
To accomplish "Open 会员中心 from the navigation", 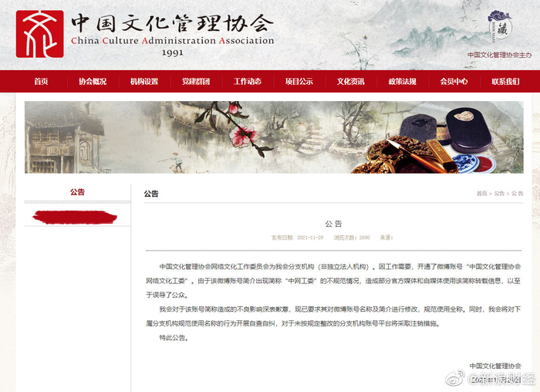I will [454, 81].
